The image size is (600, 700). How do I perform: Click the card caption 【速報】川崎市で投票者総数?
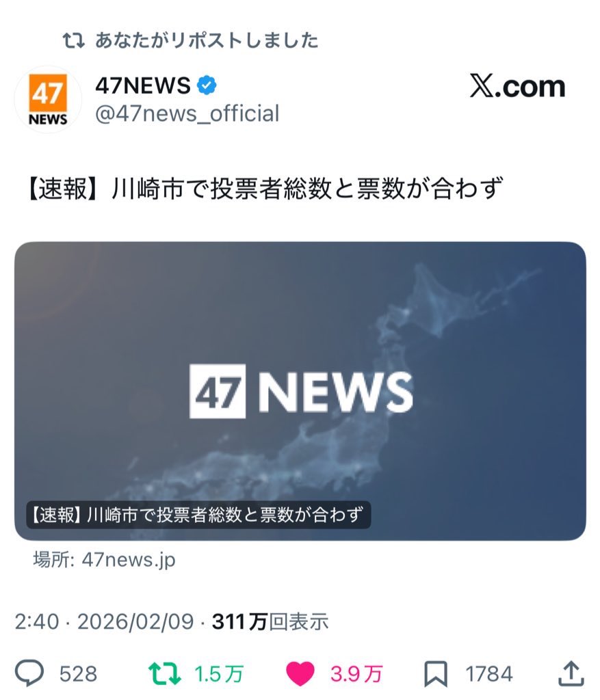(198, 515)
